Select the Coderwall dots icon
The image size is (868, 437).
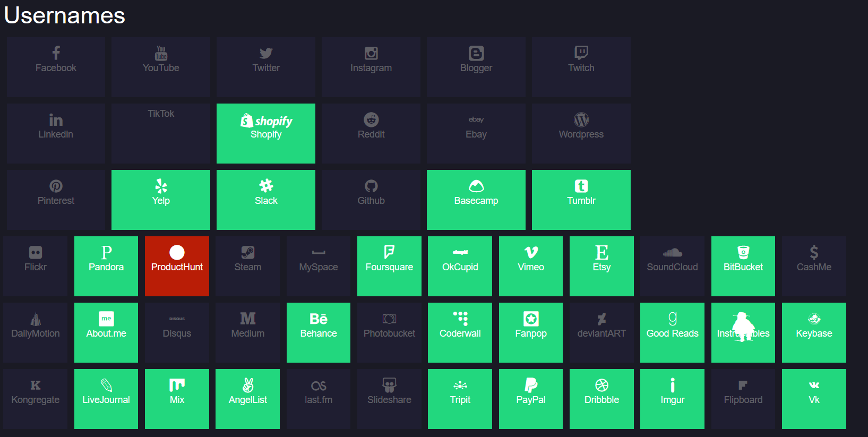[460, 318]
